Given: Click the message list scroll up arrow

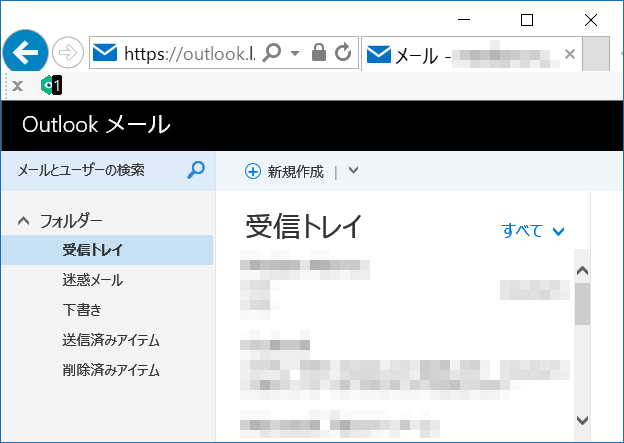Looking at the screenshot, I should [x=582, y=271].
